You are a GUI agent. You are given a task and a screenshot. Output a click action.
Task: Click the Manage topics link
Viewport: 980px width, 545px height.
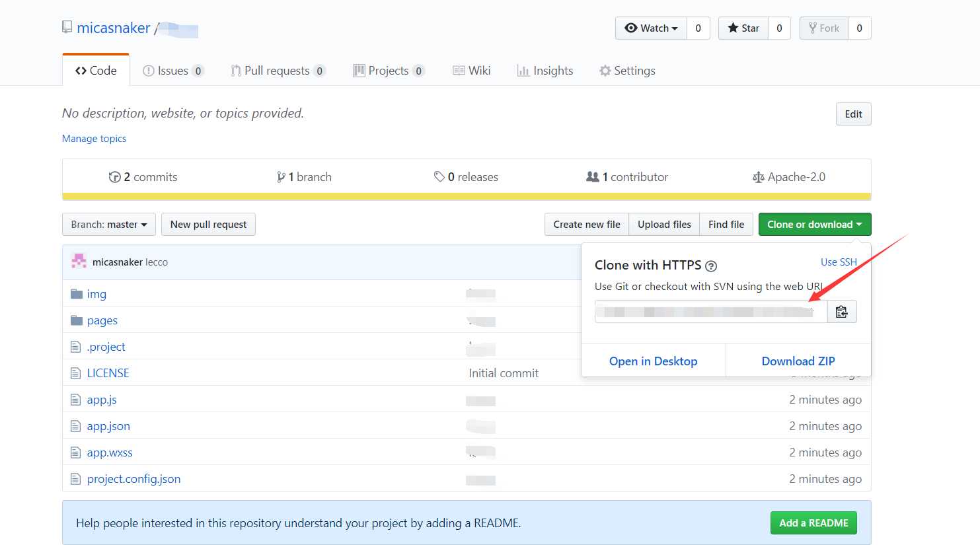(x=94, y=139)
